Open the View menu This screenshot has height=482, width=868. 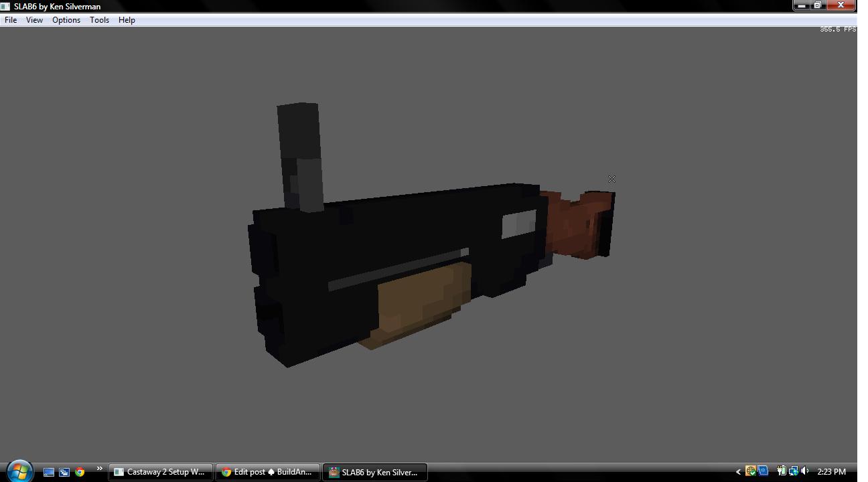tap(34, 20)
